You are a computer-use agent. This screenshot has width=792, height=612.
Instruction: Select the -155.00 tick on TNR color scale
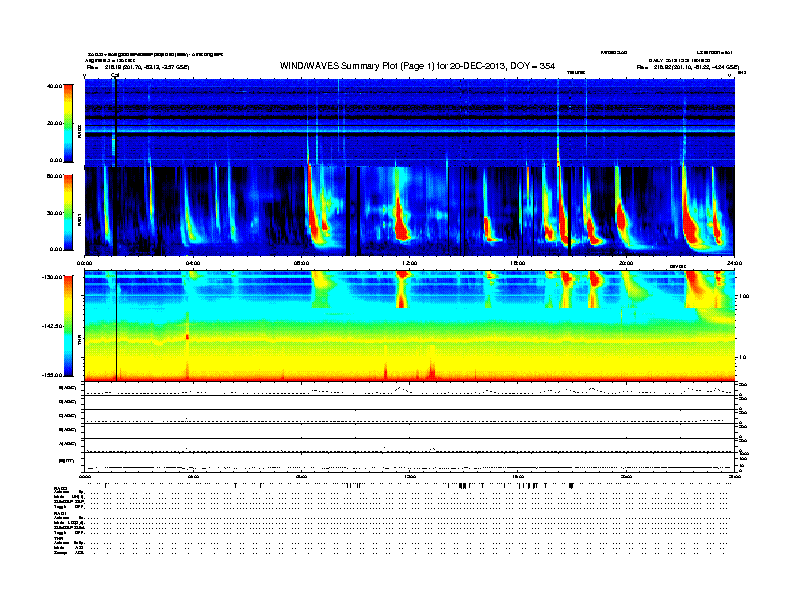pos(52,375)
